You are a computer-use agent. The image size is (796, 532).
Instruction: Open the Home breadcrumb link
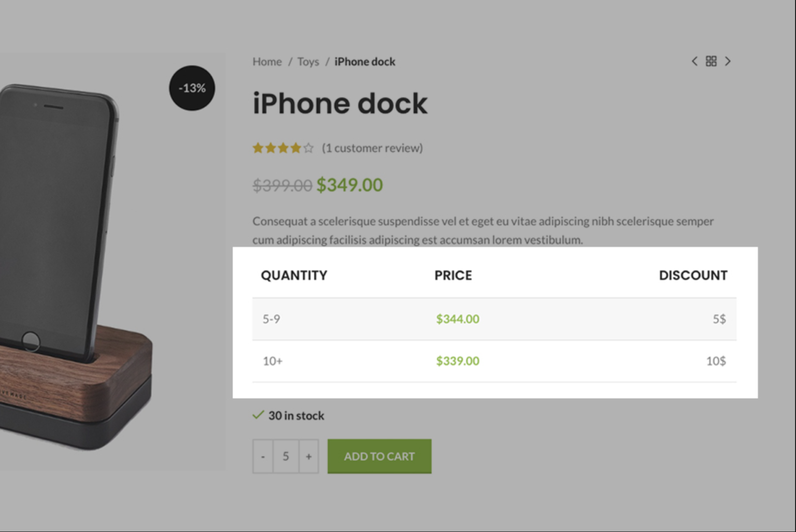(267, 62)
